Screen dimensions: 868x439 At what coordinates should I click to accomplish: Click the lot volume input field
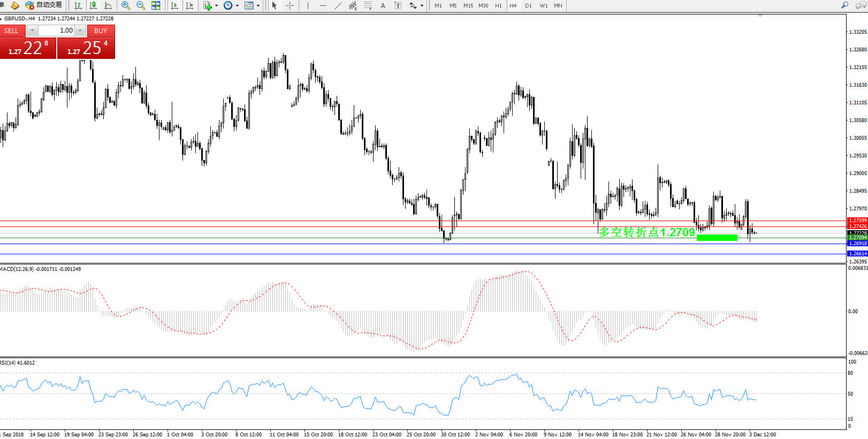(56, 31)
